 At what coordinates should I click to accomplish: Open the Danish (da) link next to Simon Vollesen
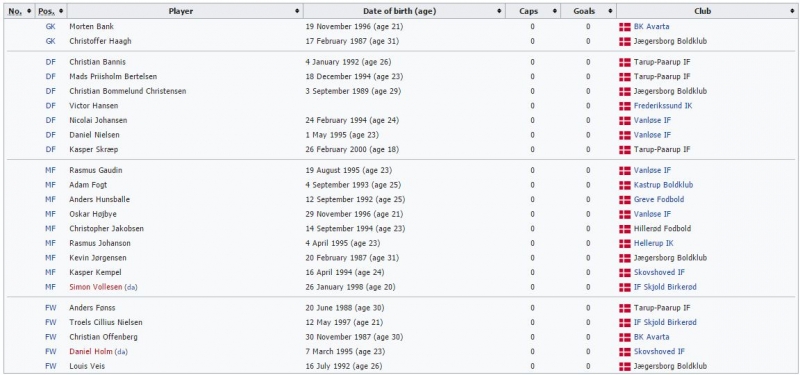click(x=131, y=288)
